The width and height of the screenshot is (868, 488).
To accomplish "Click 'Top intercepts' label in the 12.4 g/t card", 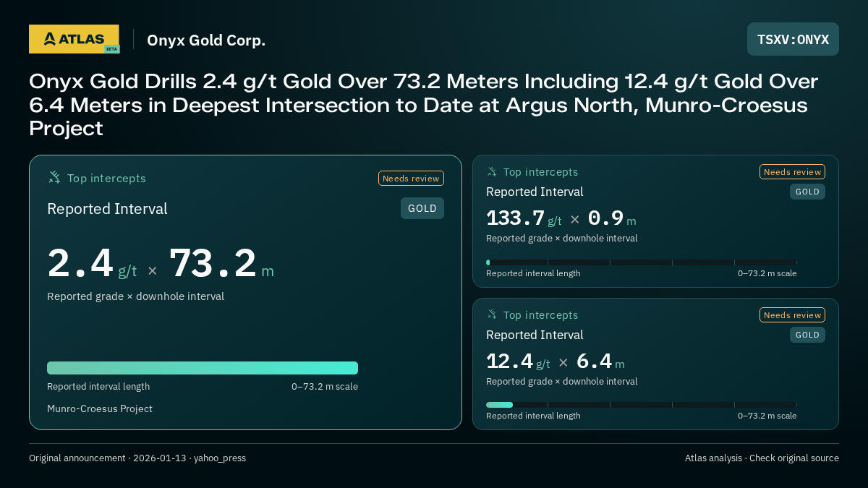I will point(540,315).
